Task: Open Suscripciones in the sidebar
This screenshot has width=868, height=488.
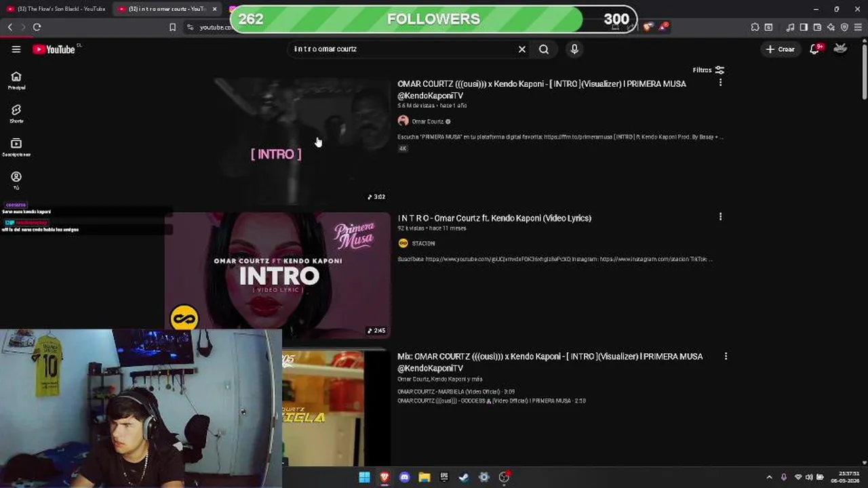Action: click(x=16, y=147)
